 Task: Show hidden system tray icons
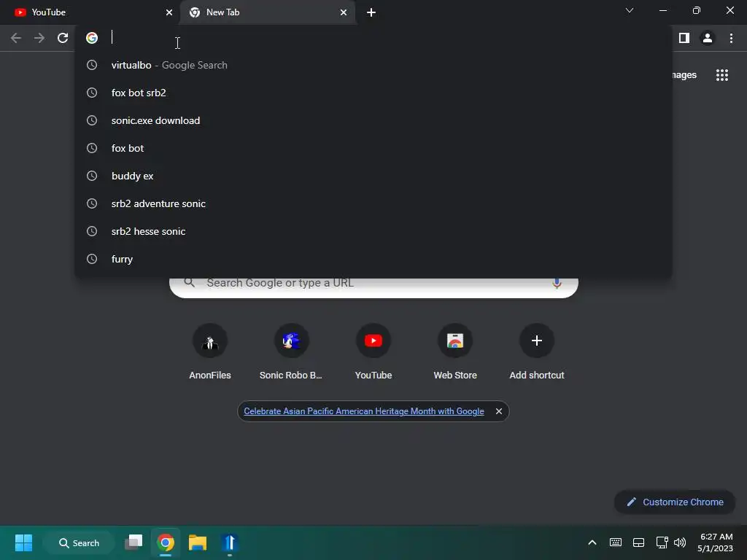click(592, 542)
